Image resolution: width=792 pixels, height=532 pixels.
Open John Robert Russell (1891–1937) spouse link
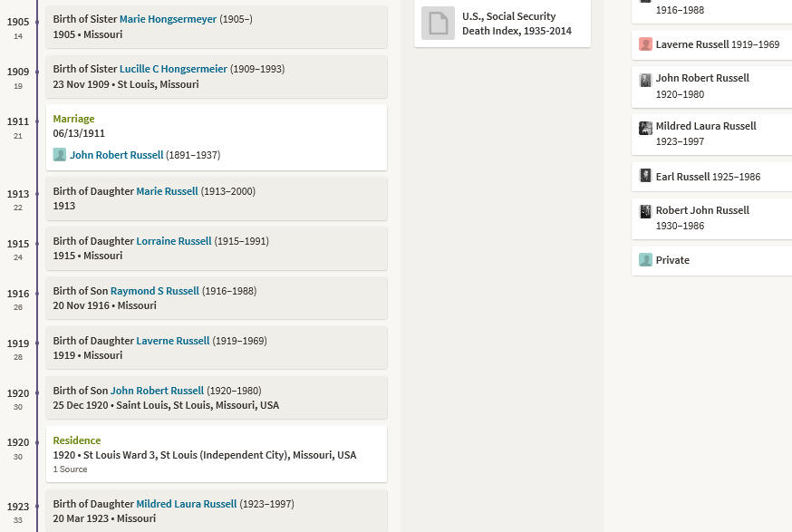[x=117, y=155]
